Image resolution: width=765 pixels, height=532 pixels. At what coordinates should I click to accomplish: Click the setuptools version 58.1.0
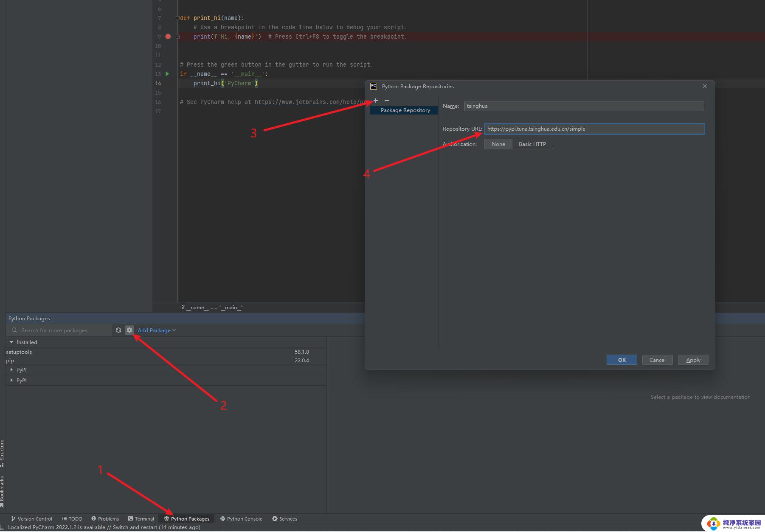(x=302, y=352)
